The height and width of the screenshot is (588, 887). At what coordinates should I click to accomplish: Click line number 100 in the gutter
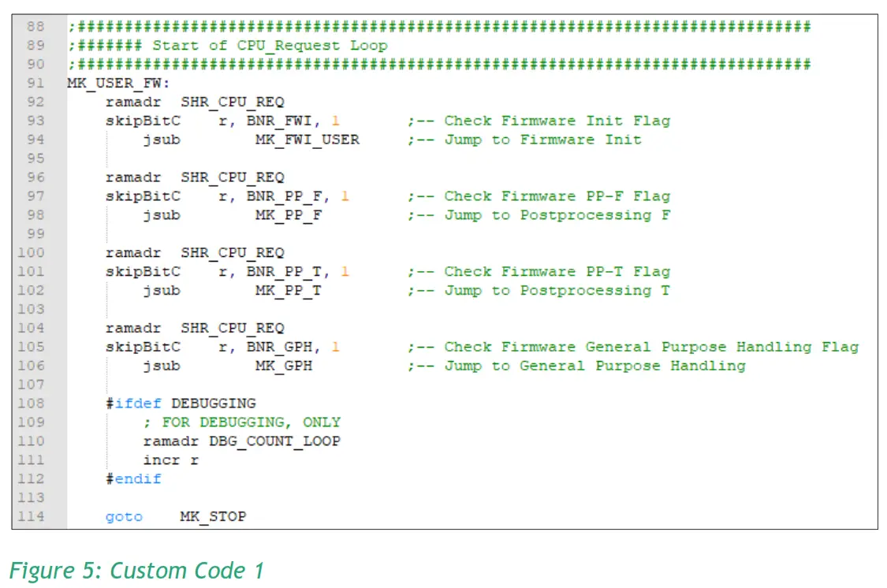(31, 253)
